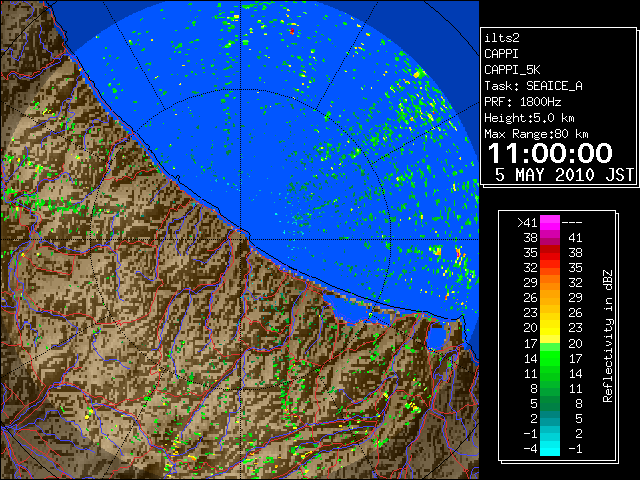Click the '17' label in the left legend column
Viewport: 640px width, 480px height.
(530, 343)
